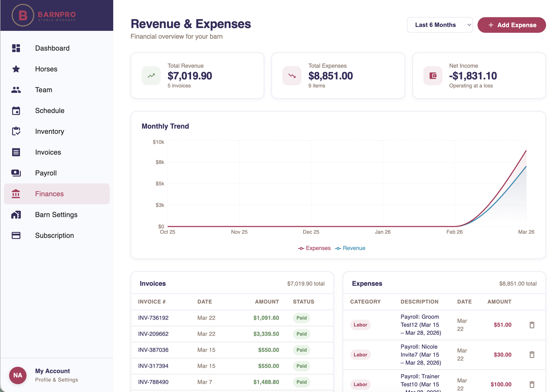Click the Finances bank icon
553x392 pixels.
16,194
